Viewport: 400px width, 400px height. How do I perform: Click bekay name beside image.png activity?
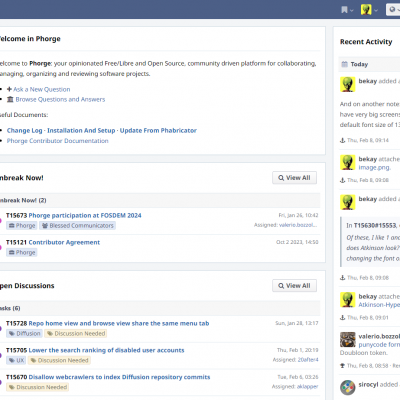[x=368, y=159]
